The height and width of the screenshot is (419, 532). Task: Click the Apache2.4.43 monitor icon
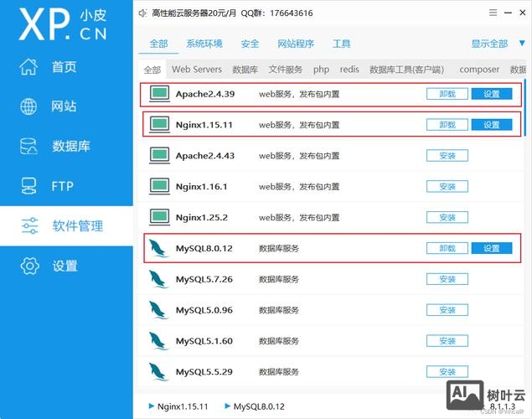[159, 156]
